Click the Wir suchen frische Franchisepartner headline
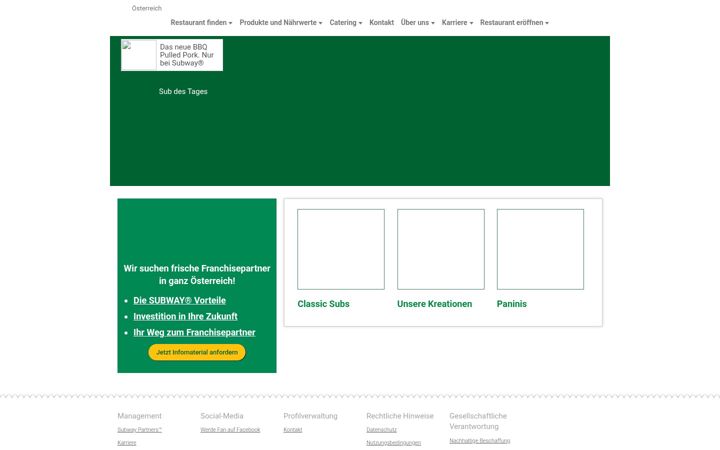This screenshot has height=450, width=720. (x=197, y=275)
